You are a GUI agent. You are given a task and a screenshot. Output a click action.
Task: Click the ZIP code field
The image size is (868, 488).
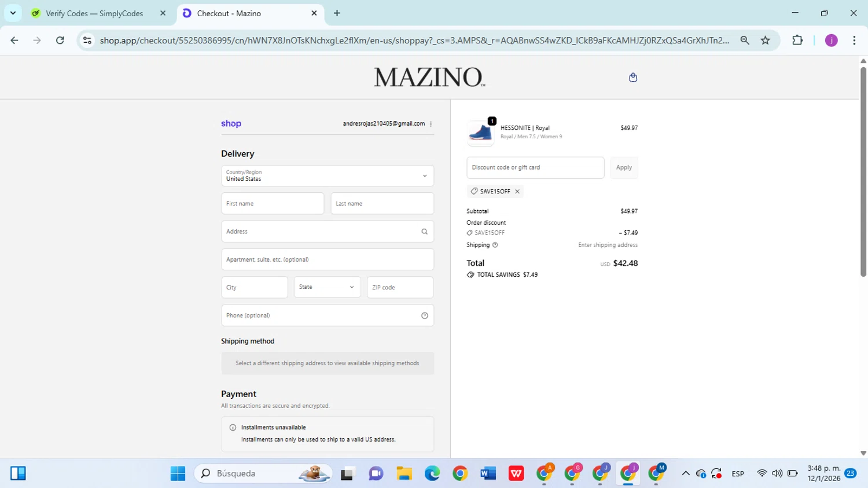point(400,287)
